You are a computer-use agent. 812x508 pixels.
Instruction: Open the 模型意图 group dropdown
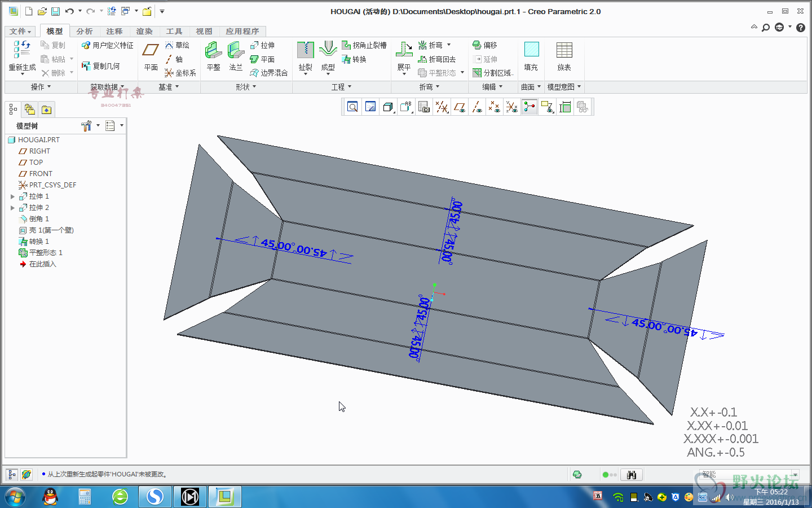[564, 87]
